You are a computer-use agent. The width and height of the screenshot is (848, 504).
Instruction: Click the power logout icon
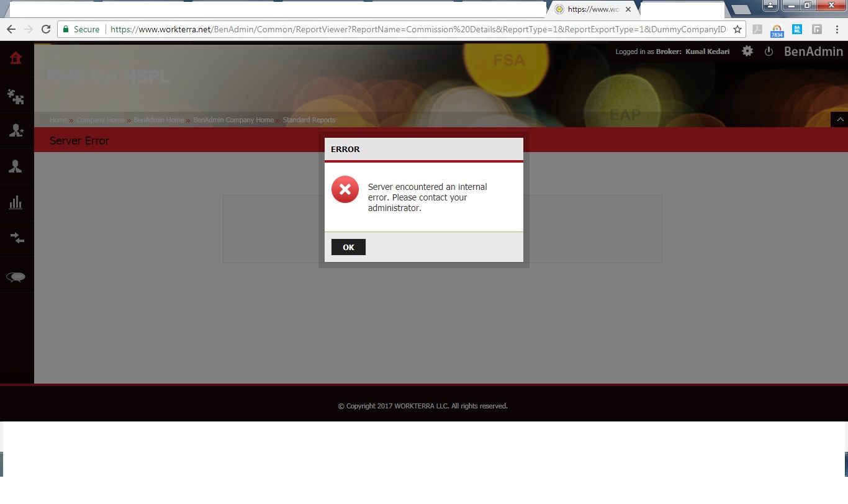pos(769,52)
